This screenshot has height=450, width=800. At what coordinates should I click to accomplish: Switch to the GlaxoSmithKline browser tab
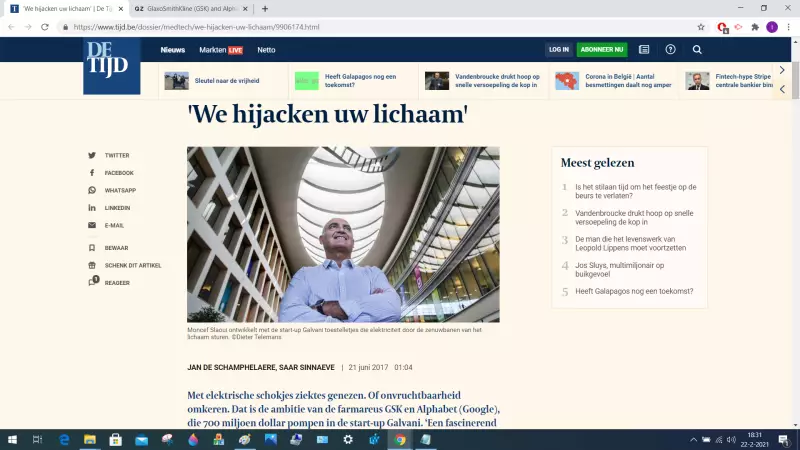tap(190, 9)
